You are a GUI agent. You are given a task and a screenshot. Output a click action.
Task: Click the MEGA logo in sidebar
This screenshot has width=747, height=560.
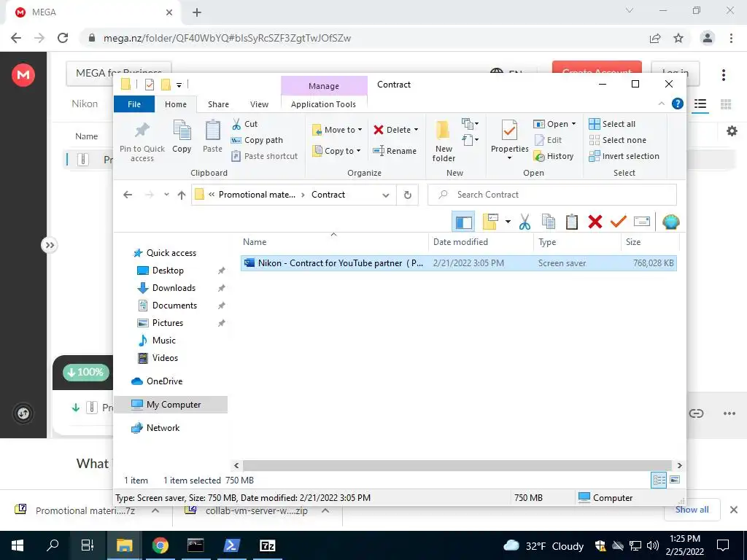point(23,75)
